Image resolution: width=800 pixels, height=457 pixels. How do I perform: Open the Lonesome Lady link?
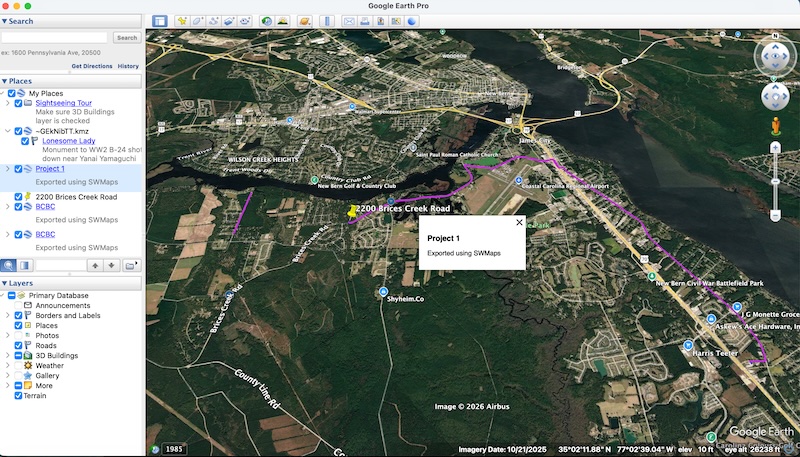click(x=69, y=141)
